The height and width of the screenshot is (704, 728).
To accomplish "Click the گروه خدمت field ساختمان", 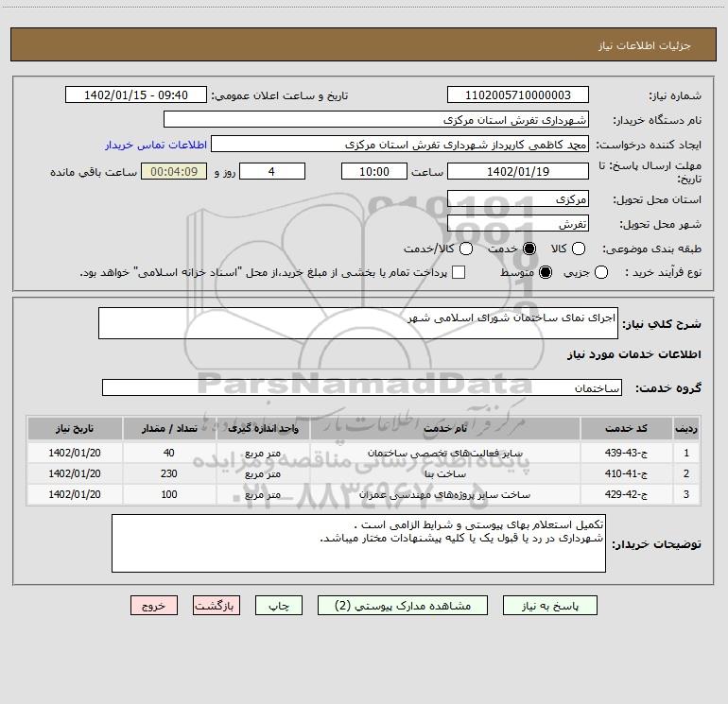I will pyautogui.click(x=362, y=387).
